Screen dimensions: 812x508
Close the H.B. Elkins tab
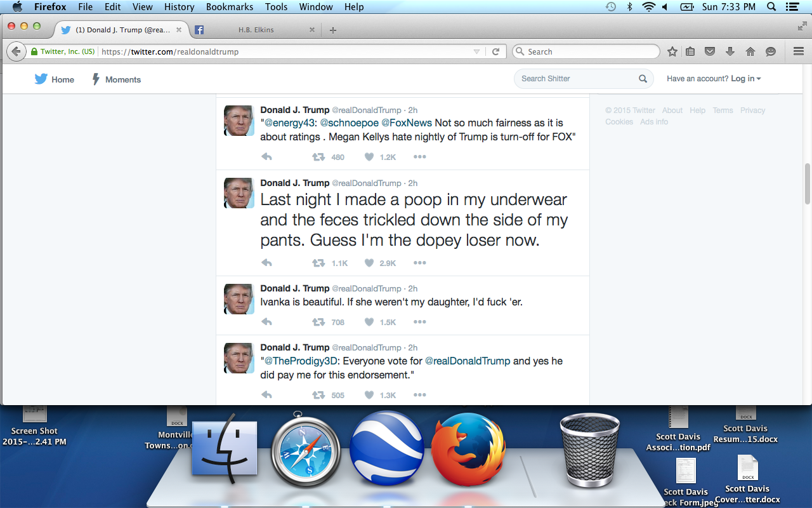[x=311, y=30]
